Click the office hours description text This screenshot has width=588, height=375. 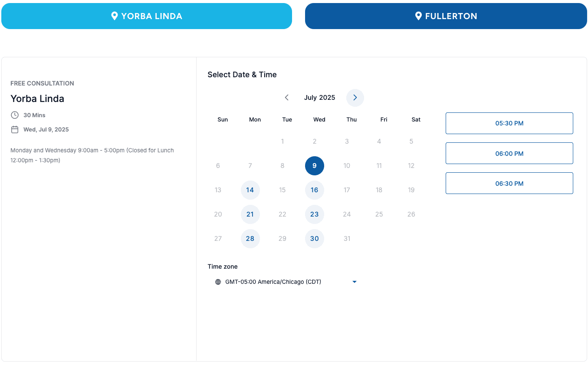92,155
